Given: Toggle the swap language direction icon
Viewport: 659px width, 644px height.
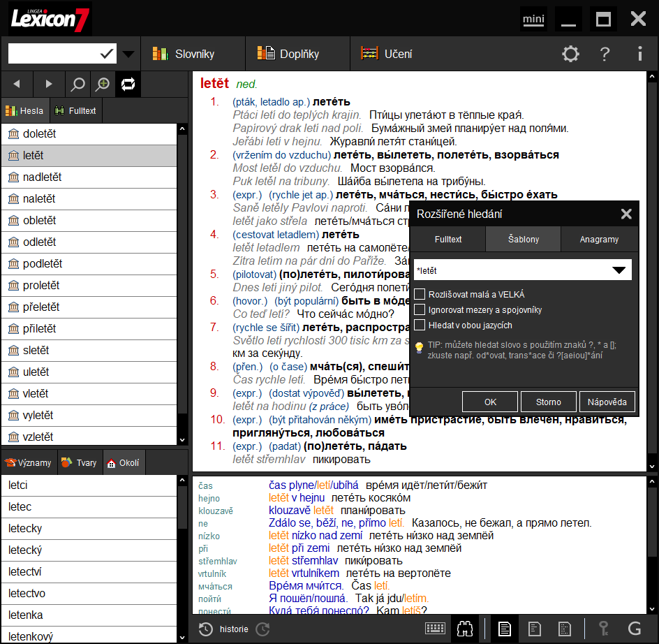Looking at the screenshot, I should click(128, 84).
